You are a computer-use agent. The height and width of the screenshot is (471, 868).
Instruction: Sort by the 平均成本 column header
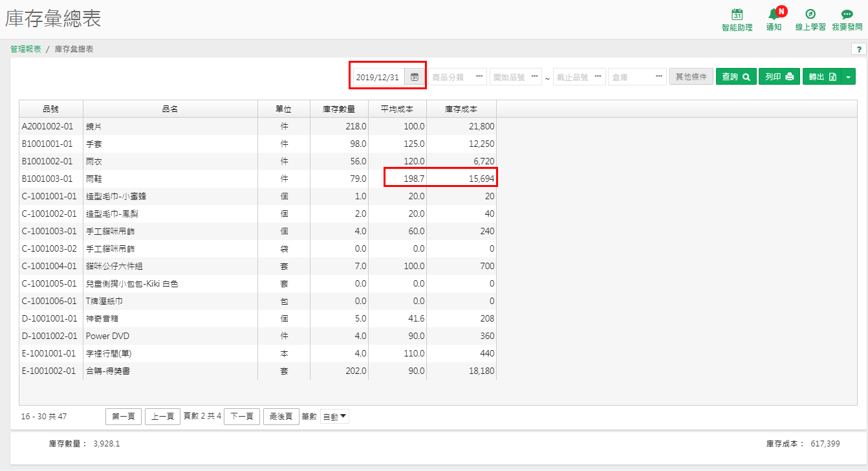(x=397, y=109)
